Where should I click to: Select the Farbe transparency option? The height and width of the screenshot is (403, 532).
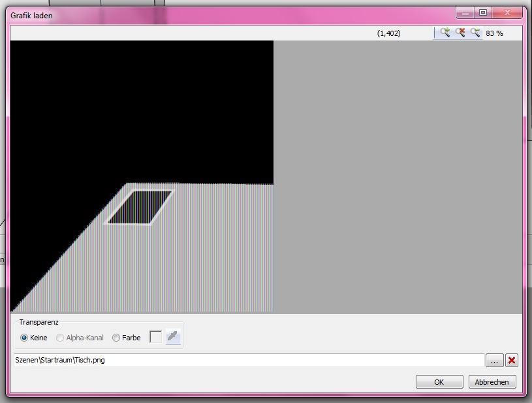click(x=126, y=338)
